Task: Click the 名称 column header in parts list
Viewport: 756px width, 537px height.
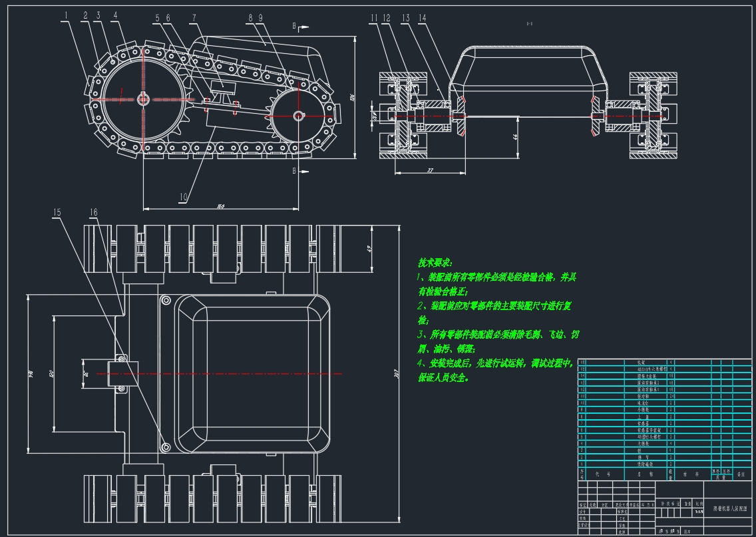Action: (x=646, y=474)
